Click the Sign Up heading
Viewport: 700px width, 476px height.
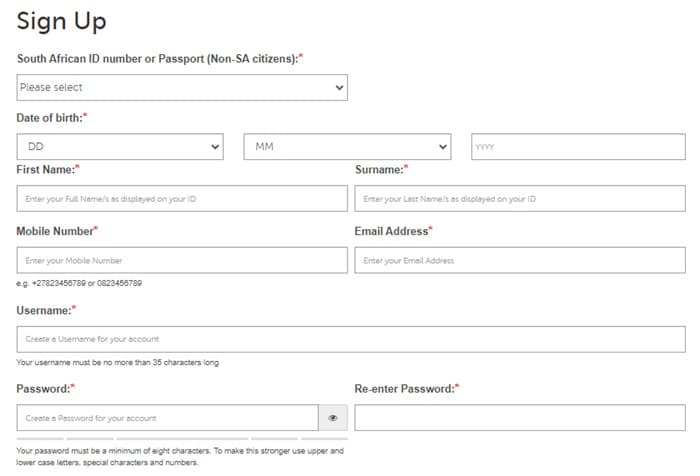[x=62, y=22]
